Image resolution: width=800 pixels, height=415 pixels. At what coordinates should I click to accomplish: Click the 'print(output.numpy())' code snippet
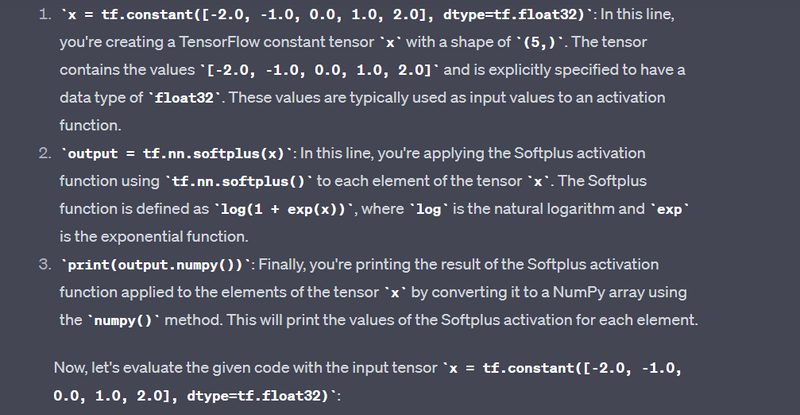161,264
